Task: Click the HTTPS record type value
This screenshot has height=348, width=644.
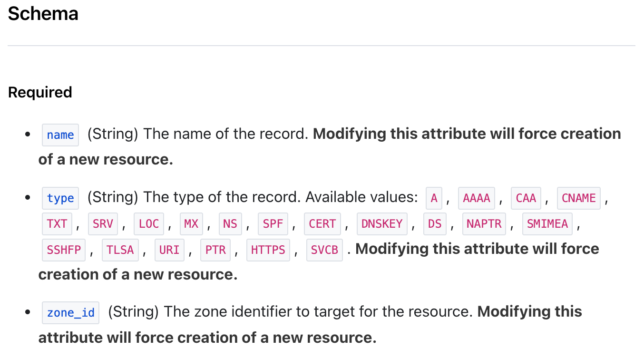Action: [x=268, y=250]
